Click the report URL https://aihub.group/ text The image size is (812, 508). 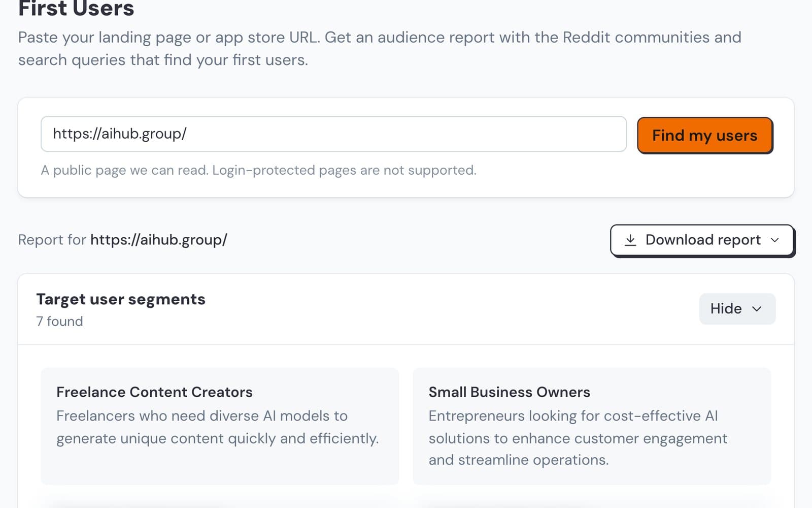pyautogui.click(x=159, y=240)
